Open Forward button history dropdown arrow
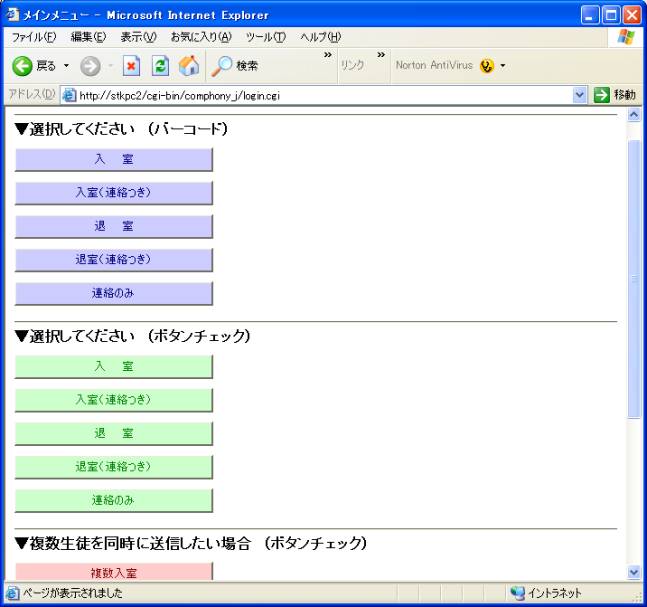 [111, 66]
